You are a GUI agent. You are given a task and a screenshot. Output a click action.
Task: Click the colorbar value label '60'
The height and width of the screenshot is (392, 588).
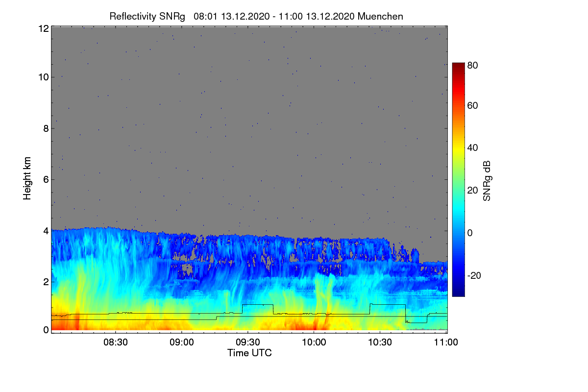coord(472,105)
